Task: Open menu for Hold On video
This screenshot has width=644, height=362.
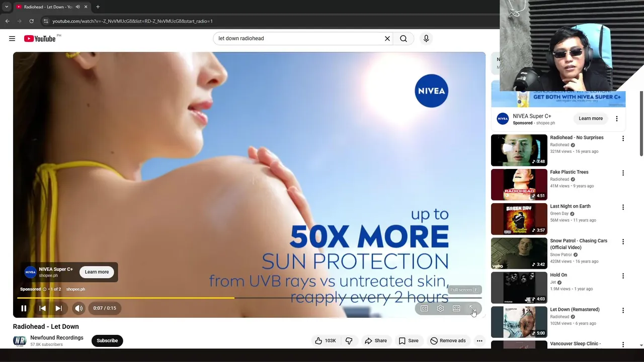Action: [623, 276]
